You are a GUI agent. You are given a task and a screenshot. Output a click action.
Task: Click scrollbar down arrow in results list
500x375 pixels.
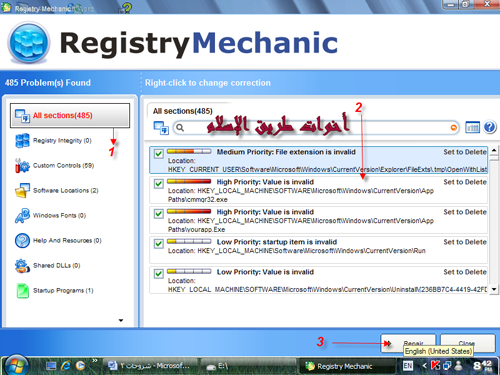coord(494,289)
